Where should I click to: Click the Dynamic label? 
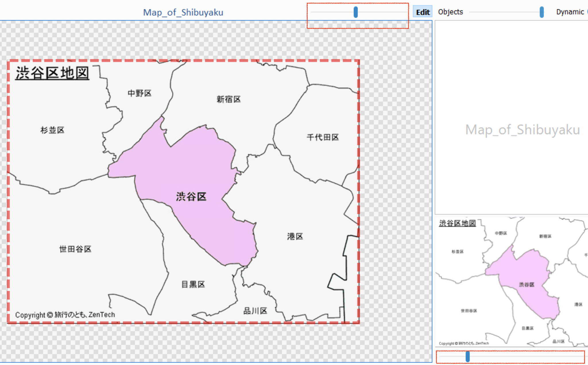pos(570,12)
